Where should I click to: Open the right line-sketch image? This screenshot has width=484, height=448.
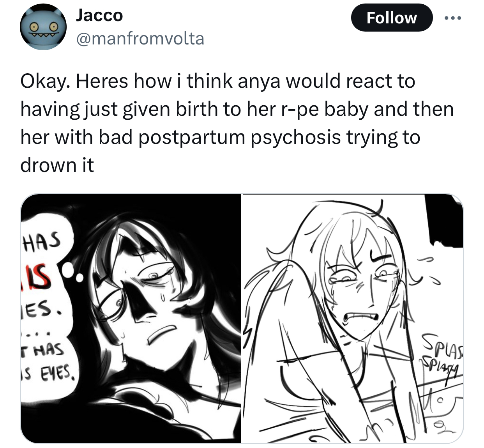point(352,319)
